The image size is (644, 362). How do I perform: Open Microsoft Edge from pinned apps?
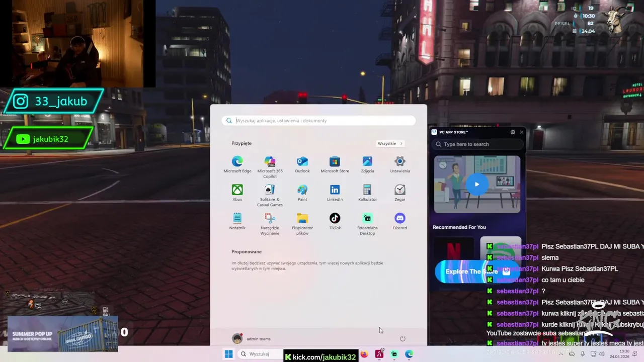(x=237, y=164)
